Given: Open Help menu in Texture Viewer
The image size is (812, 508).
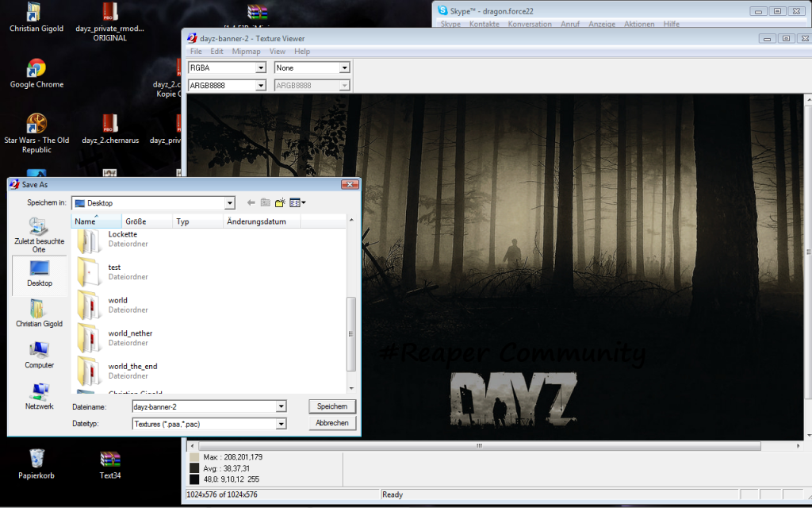Looking at the screenshot, I should (302, 52).
